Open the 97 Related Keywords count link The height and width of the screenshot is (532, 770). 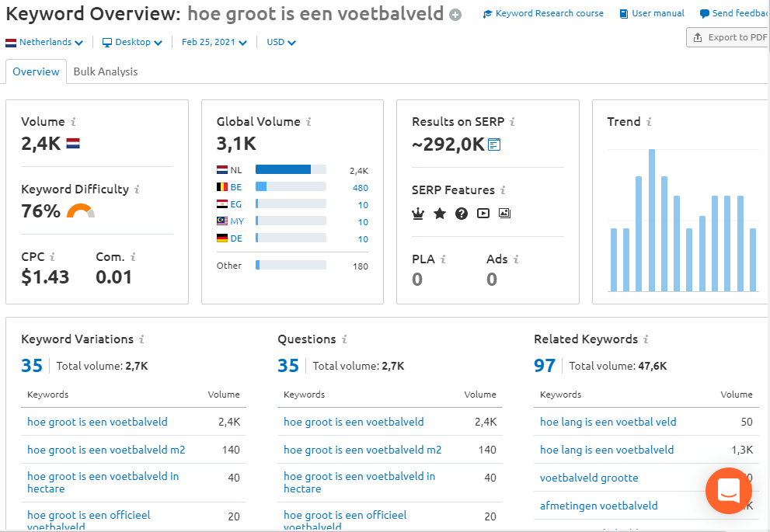pyautogui.click(x=545, y=366)
